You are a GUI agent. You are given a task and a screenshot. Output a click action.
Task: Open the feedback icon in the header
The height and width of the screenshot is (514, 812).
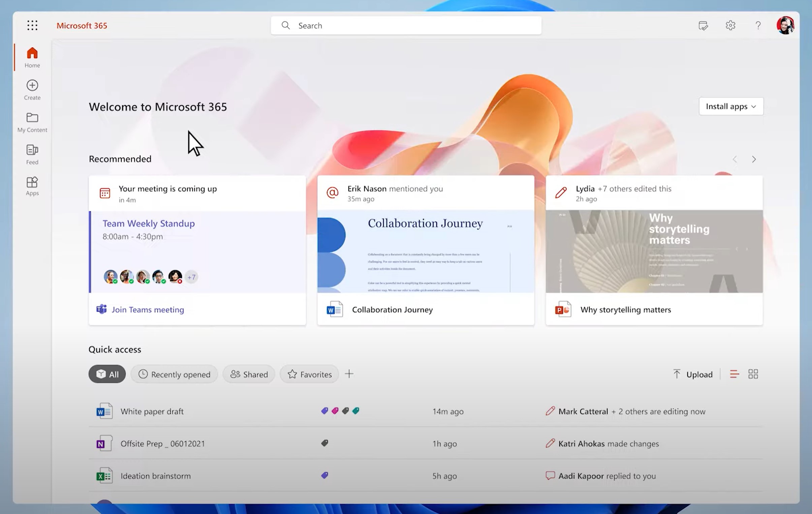(703, 26)
